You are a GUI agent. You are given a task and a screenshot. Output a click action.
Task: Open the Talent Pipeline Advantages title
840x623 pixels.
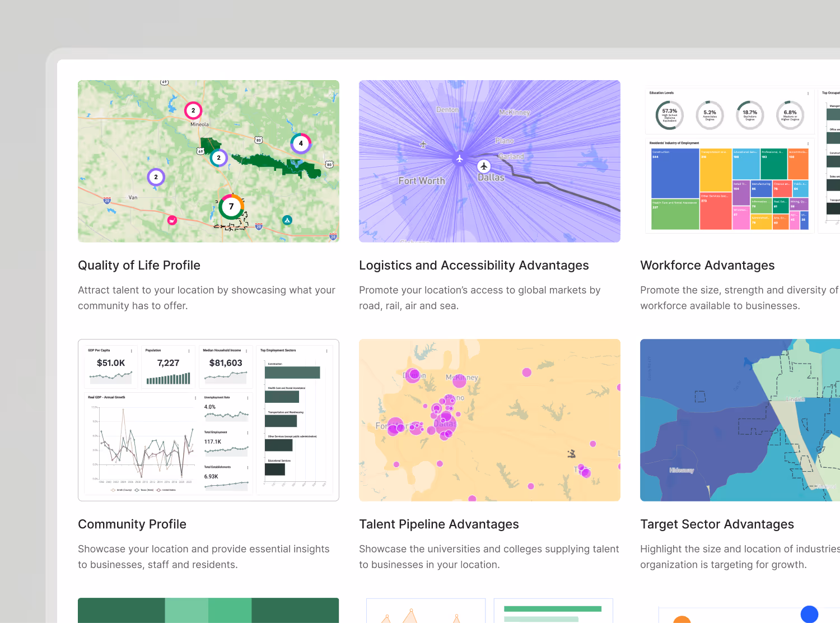pos(439,524)
